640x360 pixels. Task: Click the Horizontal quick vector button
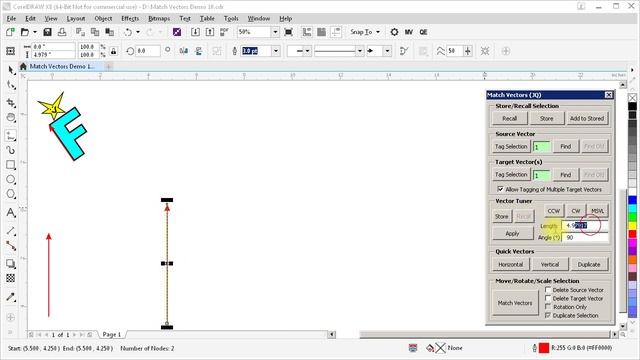click(x=511, y=264)
